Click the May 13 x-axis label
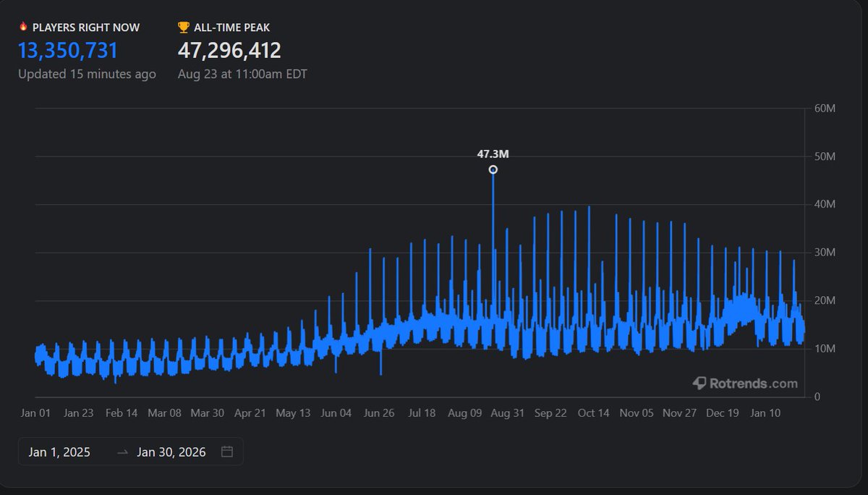This screenshot has height=495, width=868. point(293,413)
